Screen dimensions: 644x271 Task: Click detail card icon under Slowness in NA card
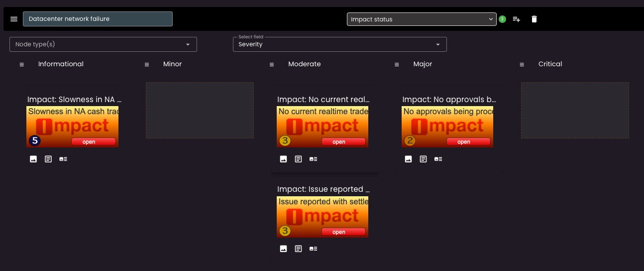(63, 159)
